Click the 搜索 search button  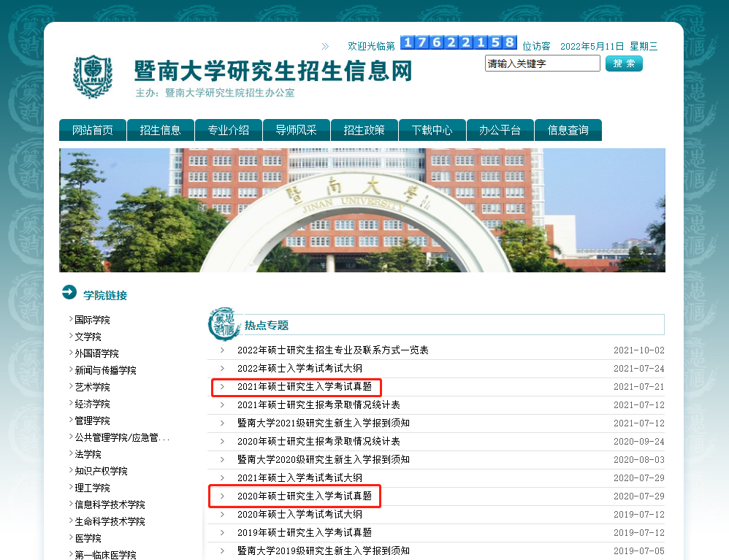point(624,64)
